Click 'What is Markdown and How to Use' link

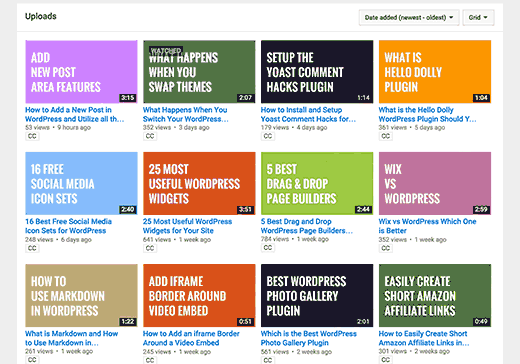tap(71, 338)
